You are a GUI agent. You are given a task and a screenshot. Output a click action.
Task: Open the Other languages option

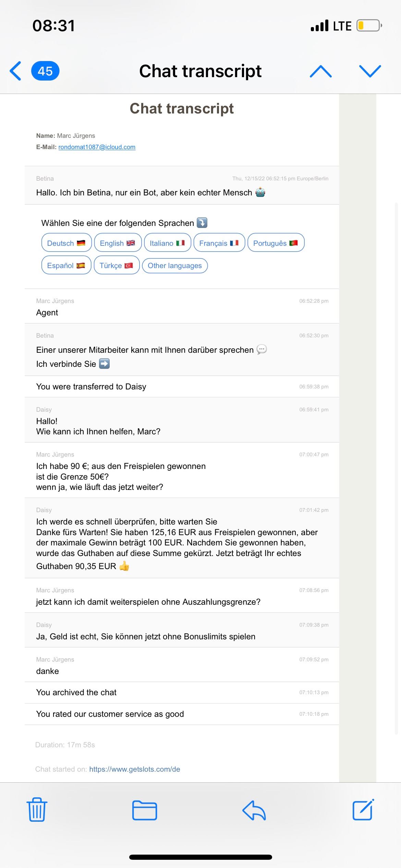[x=175, y=266]
